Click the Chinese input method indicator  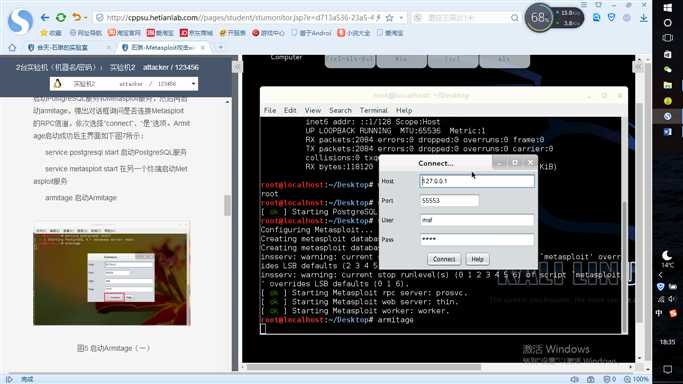[x=659, y=313]
